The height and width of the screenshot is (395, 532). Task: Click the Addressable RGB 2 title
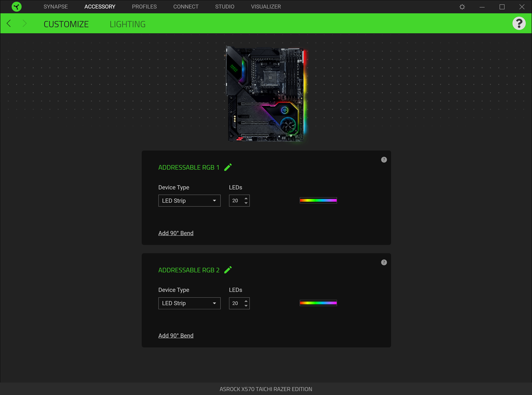[x=189, y=270]
